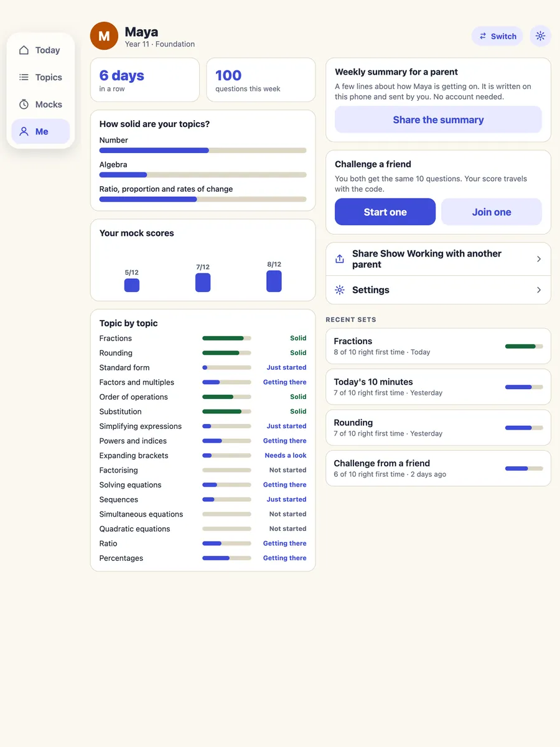The width and height of the screenshot is (560, 747).
Task: Click the Simplifying expressions row
Action: [203, 426]
